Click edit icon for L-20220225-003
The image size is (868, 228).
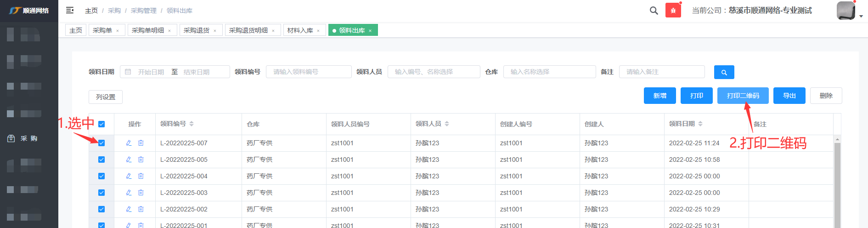pyautogui.click(x=129, y=193)
